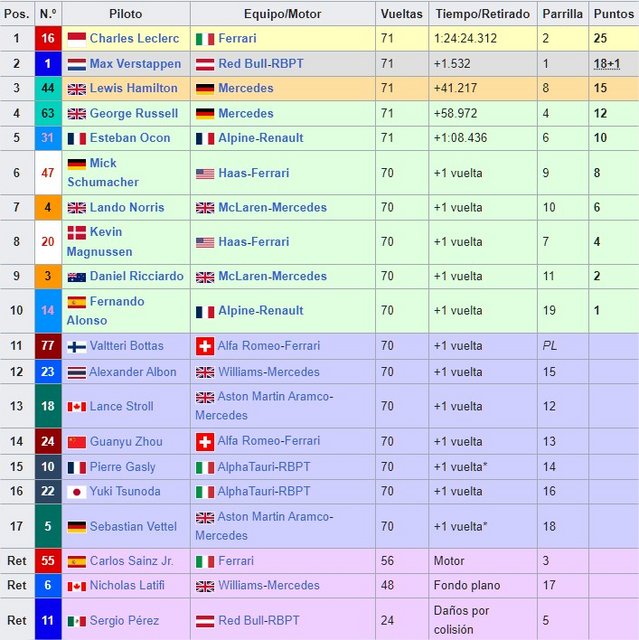This screenshot has width=639, height=640.
Task: Open the Lewis Hamilton driver link
Action: [133, 88]
